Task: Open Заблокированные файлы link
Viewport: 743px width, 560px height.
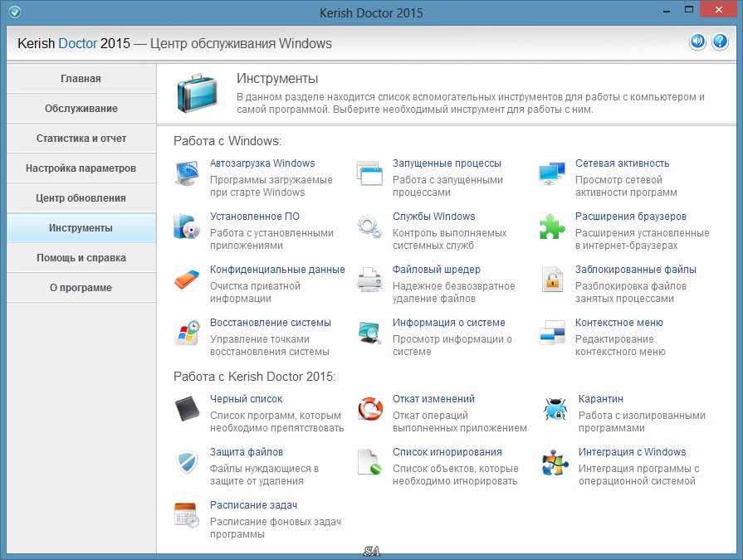Action: 635,270
